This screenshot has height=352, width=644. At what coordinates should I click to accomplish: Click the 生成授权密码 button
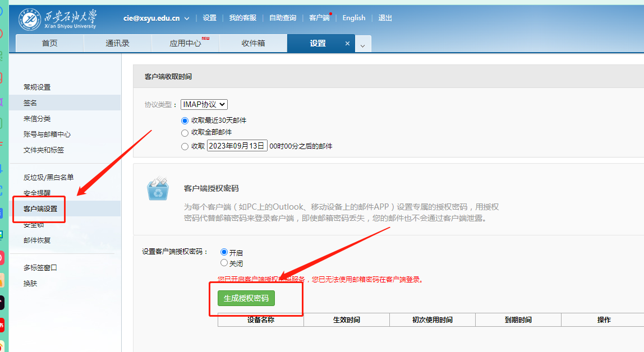(246, 298)
